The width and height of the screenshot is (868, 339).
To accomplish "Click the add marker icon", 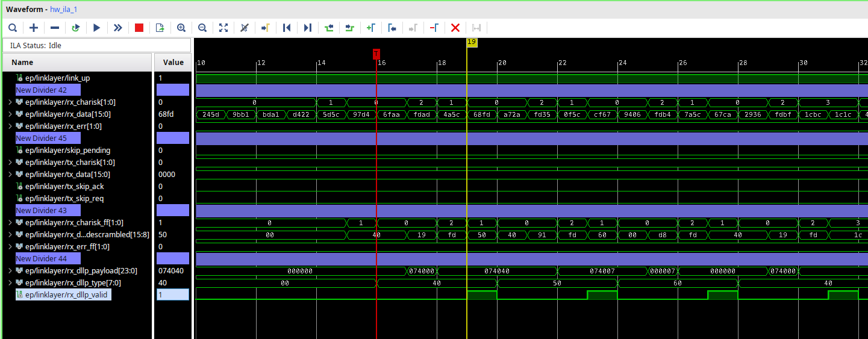I will [371, 28].
